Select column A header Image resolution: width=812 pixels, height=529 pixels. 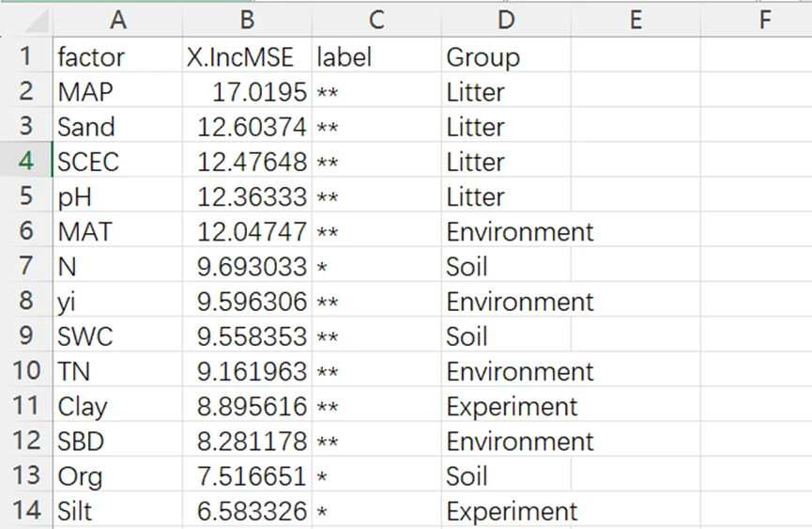117,19
